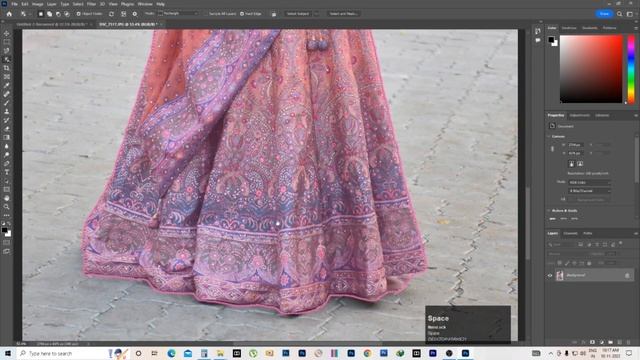Open the object finder settings gear
This screenshot has width=640, height=360.
pyautogui.click(x=135, y=14)
